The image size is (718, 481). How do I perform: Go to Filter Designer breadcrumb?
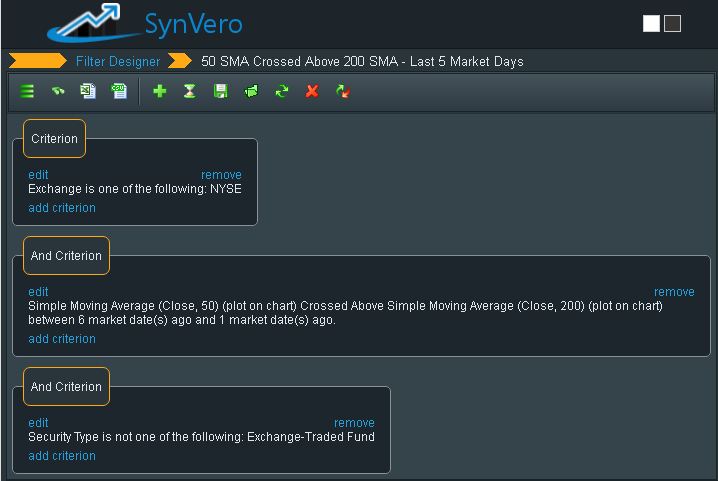point(118,62)
